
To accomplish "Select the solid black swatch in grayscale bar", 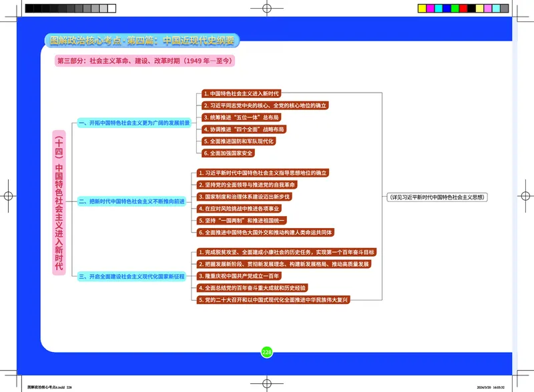I will (x=30, y=9).
